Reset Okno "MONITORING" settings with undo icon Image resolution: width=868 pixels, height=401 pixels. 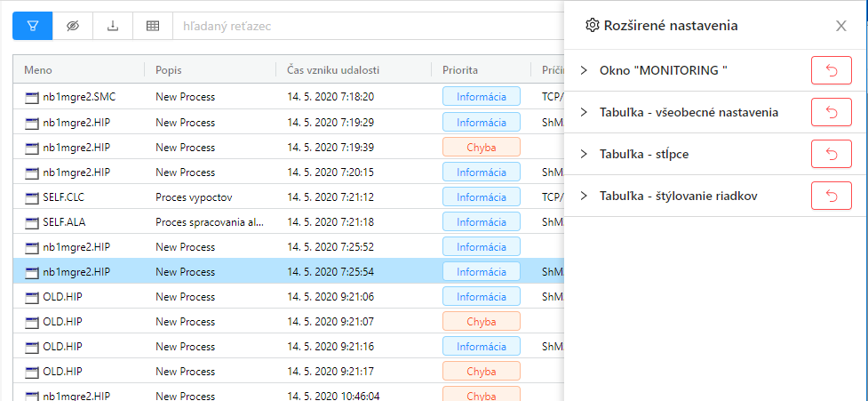point(831,70)
